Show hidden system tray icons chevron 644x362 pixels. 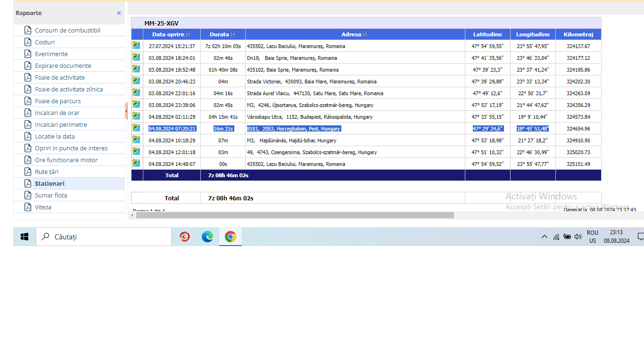544,237
